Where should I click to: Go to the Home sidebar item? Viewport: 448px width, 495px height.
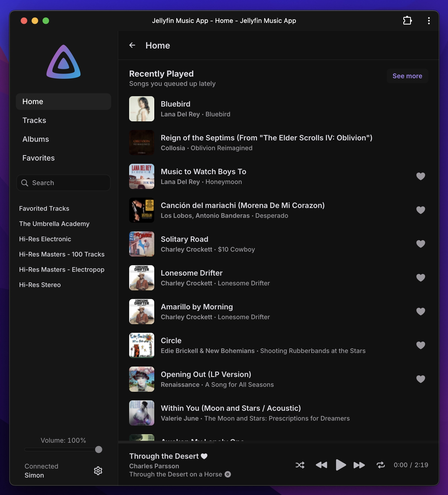[x=63, y=102]
